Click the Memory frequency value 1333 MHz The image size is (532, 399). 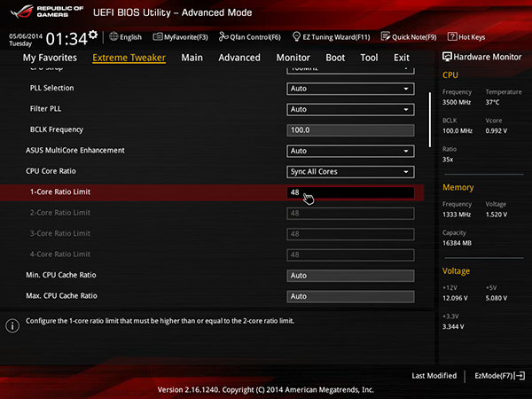[x=457, y=215]
